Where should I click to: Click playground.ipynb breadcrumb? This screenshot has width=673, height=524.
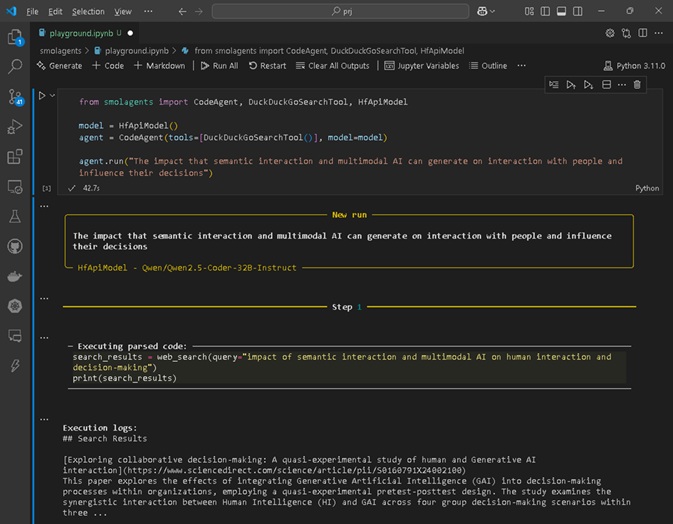tap(131, 51)
